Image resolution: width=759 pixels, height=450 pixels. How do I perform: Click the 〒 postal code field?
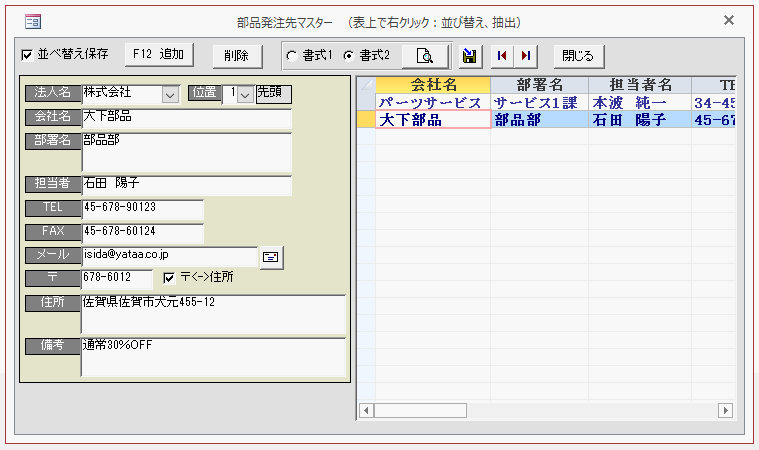point(117,279)
